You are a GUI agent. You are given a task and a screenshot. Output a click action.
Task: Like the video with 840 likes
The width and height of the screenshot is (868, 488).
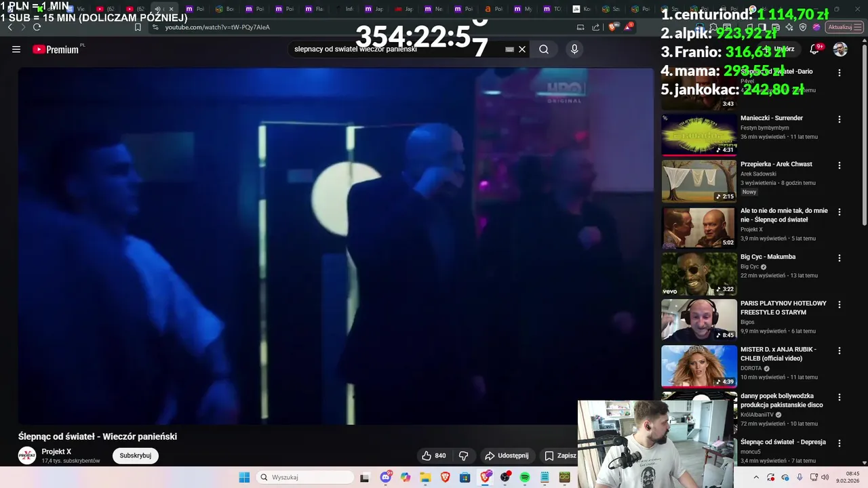pyautogui.click(x=434, y=455)
